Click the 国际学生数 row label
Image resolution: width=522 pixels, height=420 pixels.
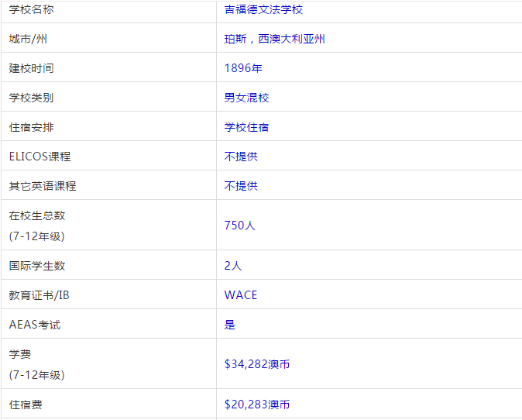point(37,266)
